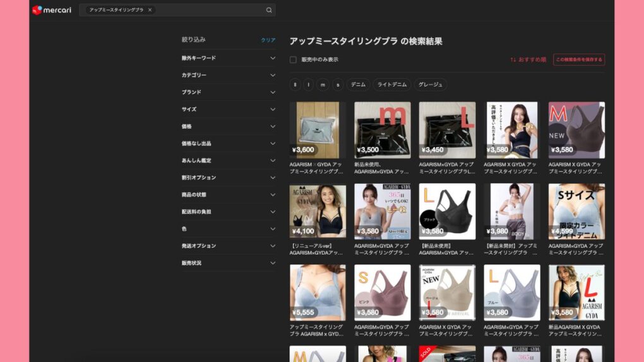The image size is (644, 362).
Task: Select the m size chip
Action: pos(323,85)
